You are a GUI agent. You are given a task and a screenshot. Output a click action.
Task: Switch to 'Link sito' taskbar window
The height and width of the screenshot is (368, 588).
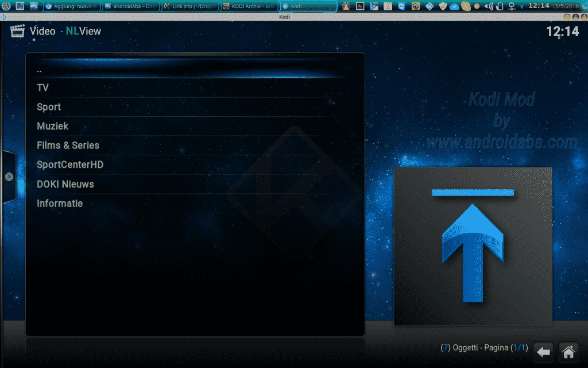coord(190,6)
